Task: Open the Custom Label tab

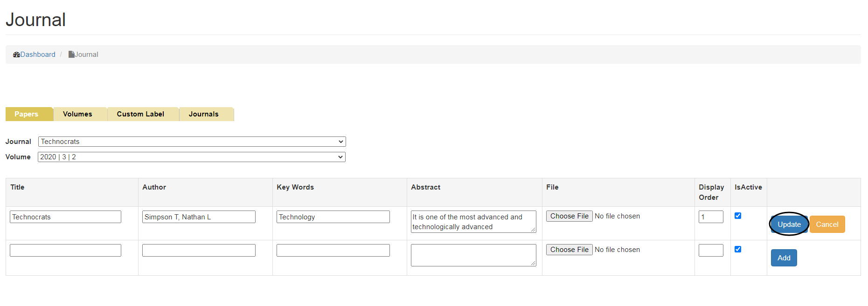Action: point(140,114)
